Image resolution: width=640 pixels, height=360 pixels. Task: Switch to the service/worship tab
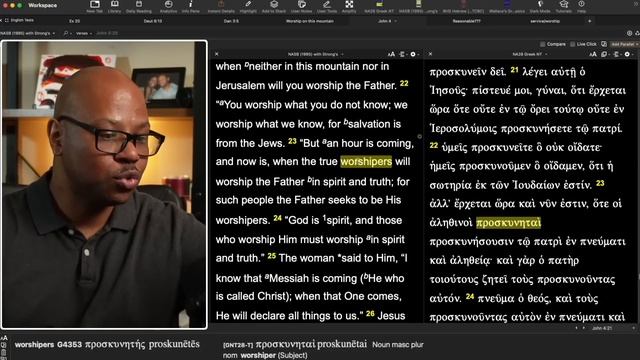[545, 21]
